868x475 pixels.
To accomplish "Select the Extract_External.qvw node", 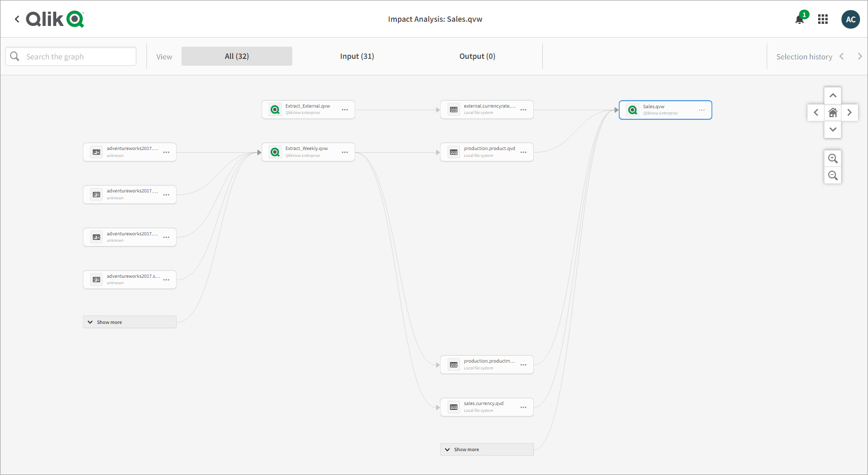I will (x=307, y=109).
